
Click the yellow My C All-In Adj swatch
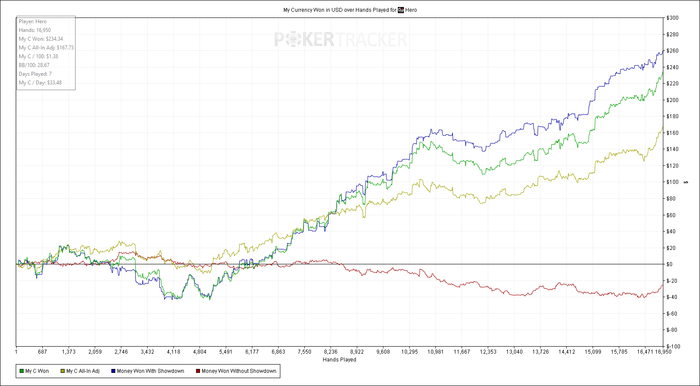point(62,371)
